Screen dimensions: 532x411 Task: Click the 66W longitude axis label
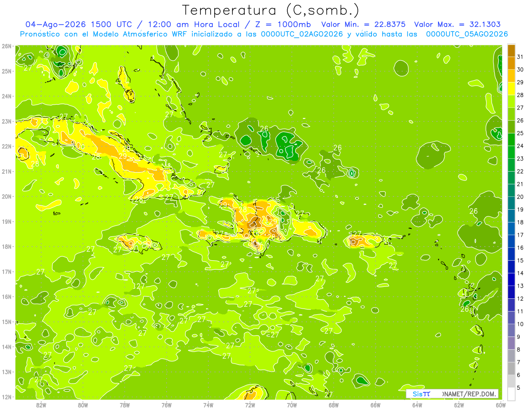point(375,405)
